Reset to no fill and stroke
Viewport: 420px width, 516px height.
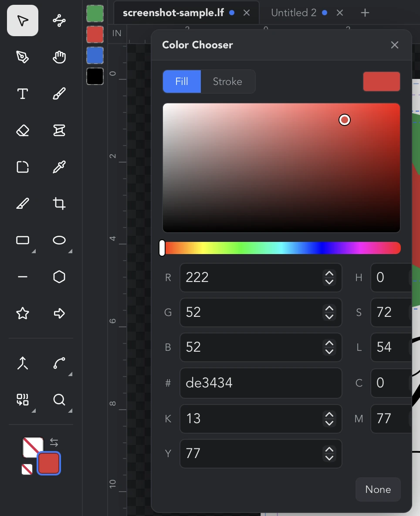[x=27, y=469]
